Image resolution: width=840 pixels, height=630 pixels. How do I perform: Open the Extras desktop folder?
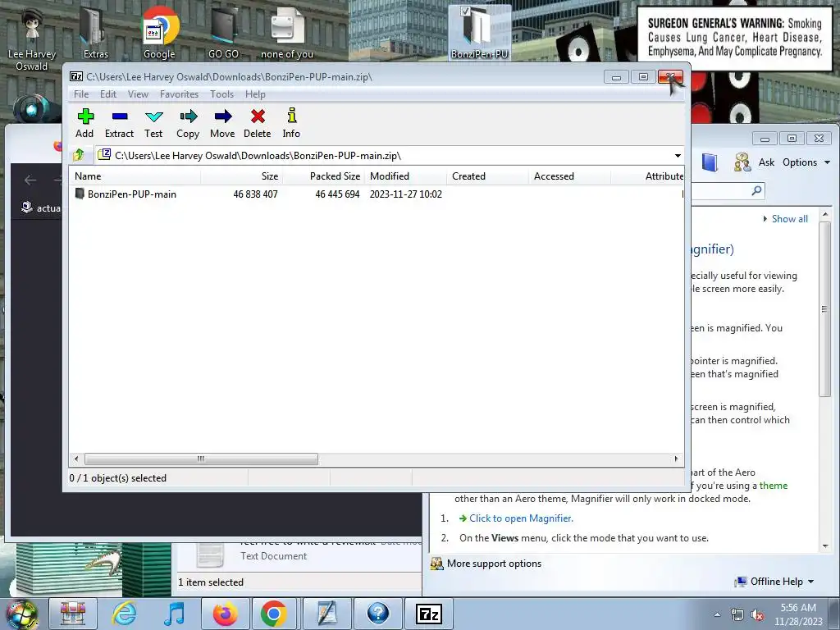(x=95, y=33)
